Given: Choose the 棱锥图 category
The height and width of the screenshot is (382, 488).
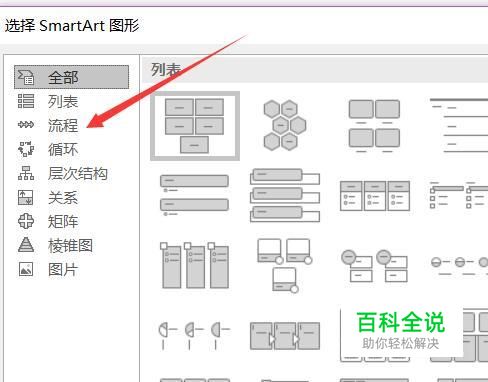Looking at the screenshot, I should click(x=70, y=245).
